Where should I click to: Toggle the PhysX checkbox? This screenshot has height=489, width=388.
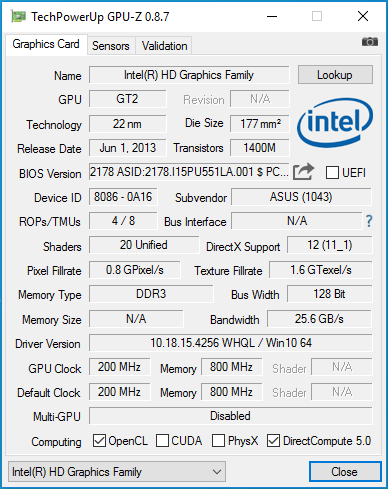[x=218, y=441]
